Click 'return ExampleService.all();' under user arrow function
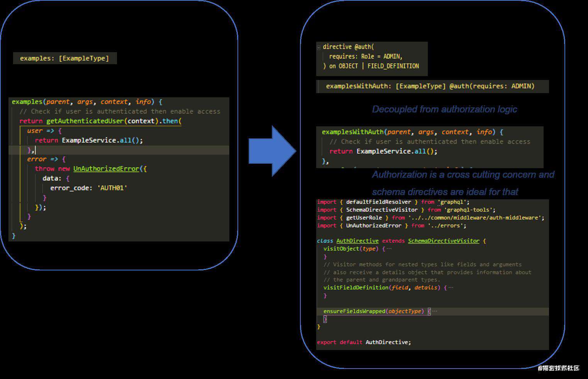The width and height of the screenshot is (588, 379). 89,140
